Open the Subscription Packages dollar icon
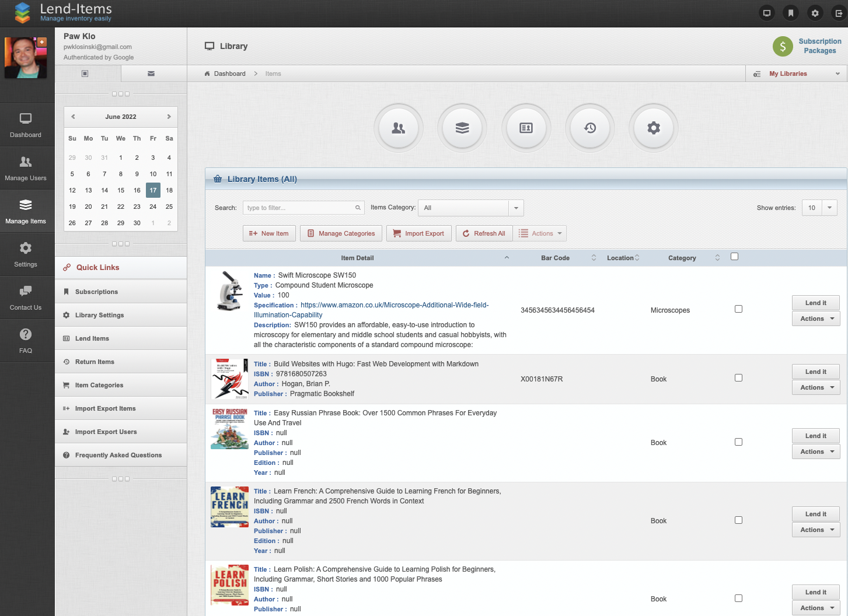Viewport: 848px width, 616px height. [x=783, y=46]
